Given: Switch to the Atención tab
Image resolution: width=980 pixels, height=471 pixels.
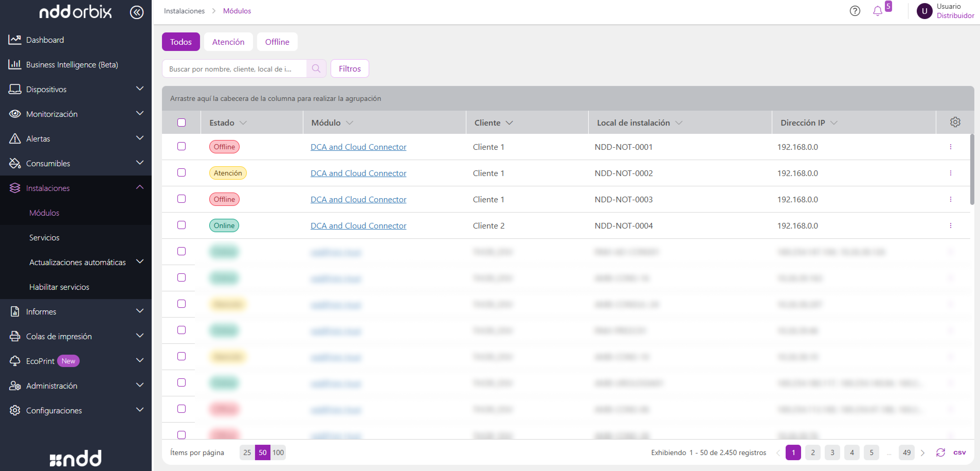Looking at the screenshot, I should click(x=228, y=42).
